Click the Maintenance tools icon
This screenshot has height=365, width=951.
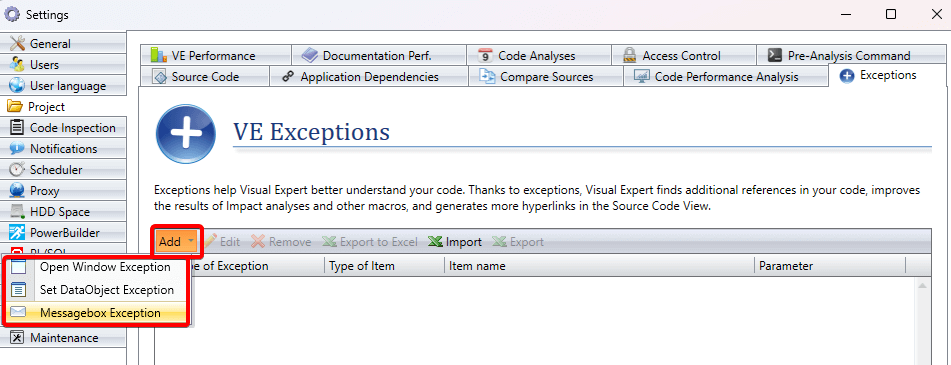coord(17,338)
